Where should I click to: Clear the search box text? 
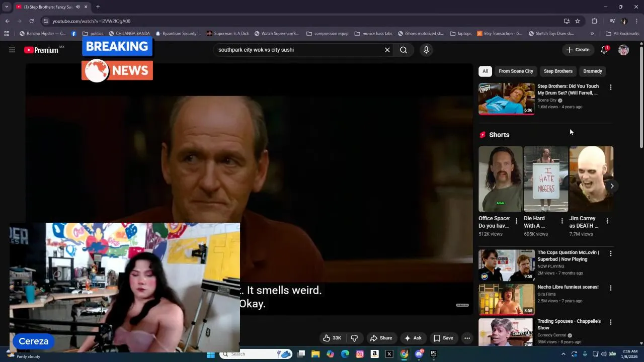point(387,50)
